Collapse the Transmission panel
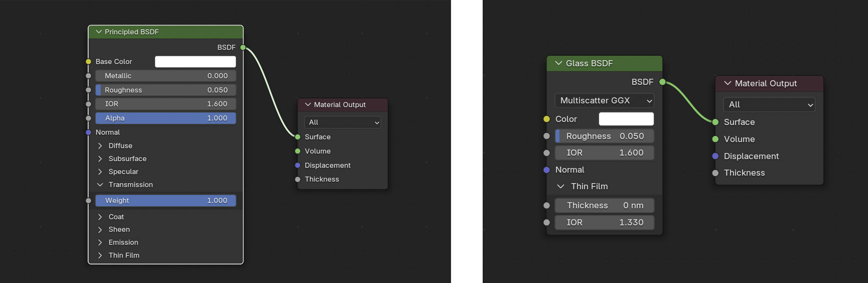Viewport: 868px width, 283px height. [100, 185]
